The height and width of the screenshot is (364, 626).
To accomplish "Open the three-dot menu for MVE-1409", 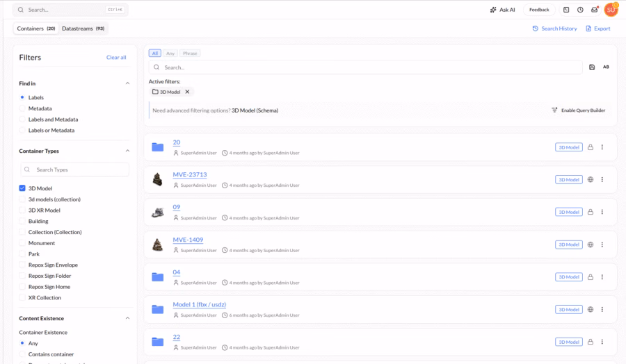I will coord(602,245).
